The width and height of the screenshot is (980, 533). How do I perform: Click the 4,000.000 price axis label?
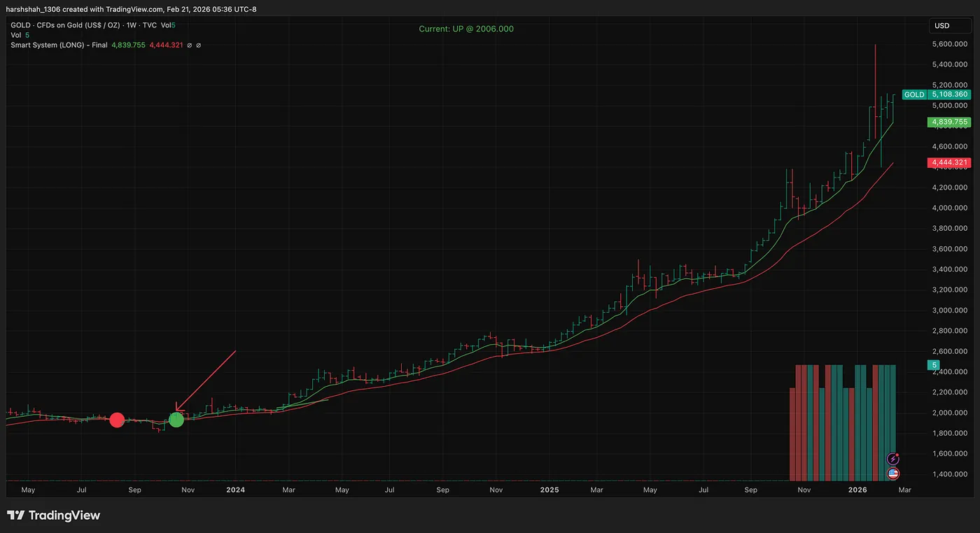click(951, 208)
